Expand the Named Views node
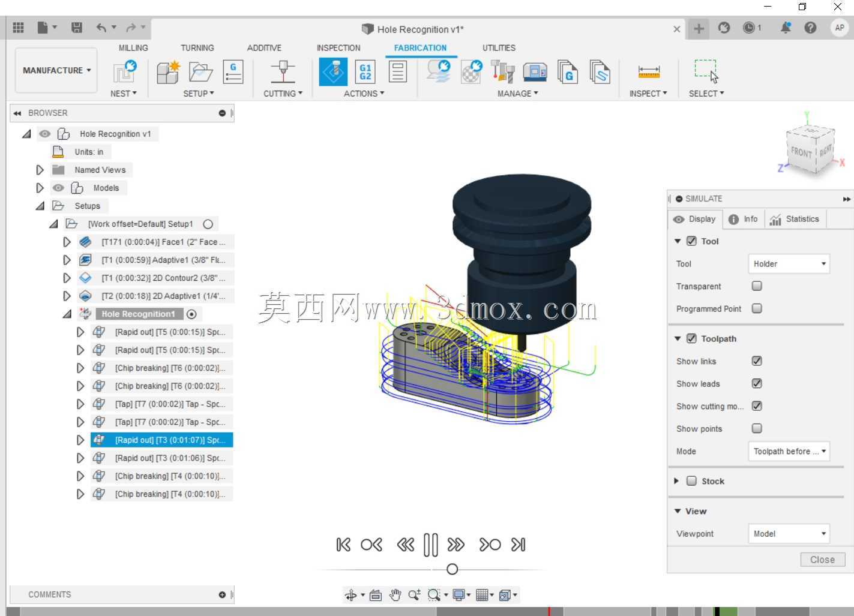 click(40, 170)
